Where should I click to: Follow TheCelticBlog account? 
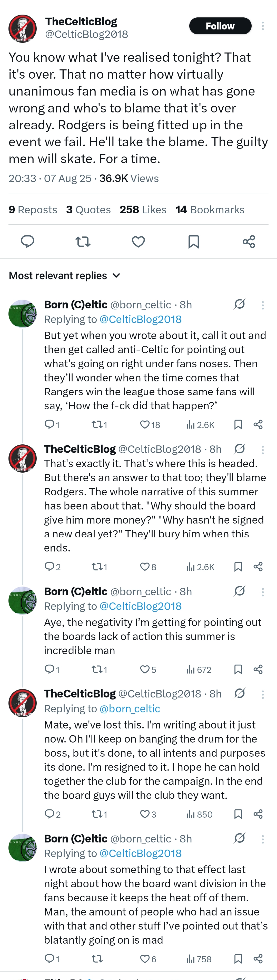click(220, 26)
